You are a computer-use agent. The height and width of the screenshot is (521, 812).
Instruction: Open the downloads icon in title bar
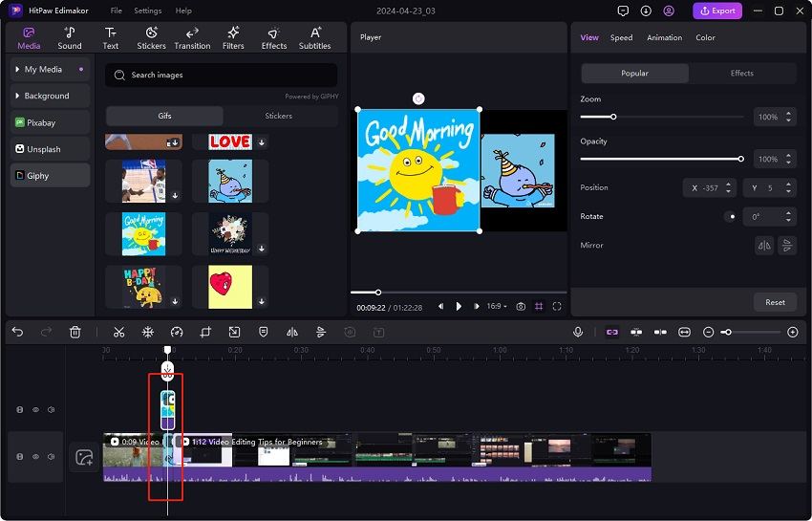[646, 11]
